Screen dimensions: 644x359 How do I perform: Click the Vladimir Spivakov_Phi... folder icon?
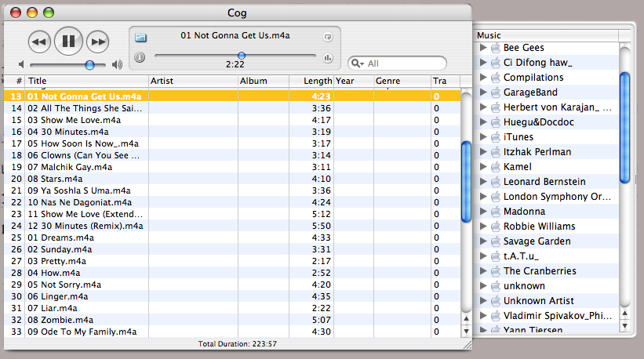coord(496,316)
